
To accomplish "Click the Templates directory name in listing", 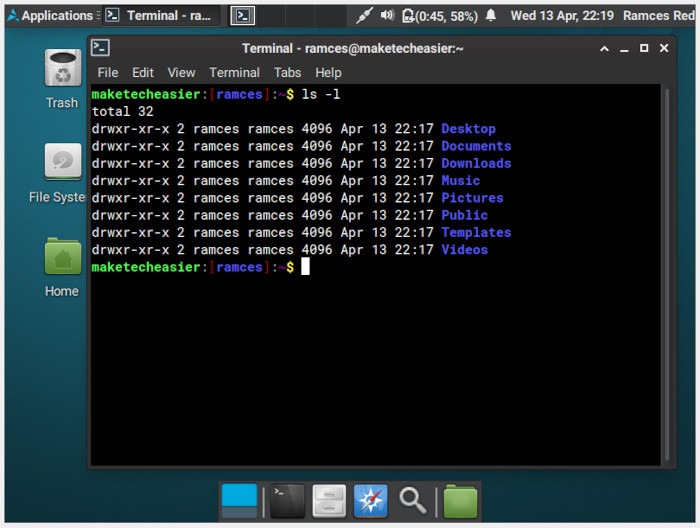I will [x=476, y=233].
